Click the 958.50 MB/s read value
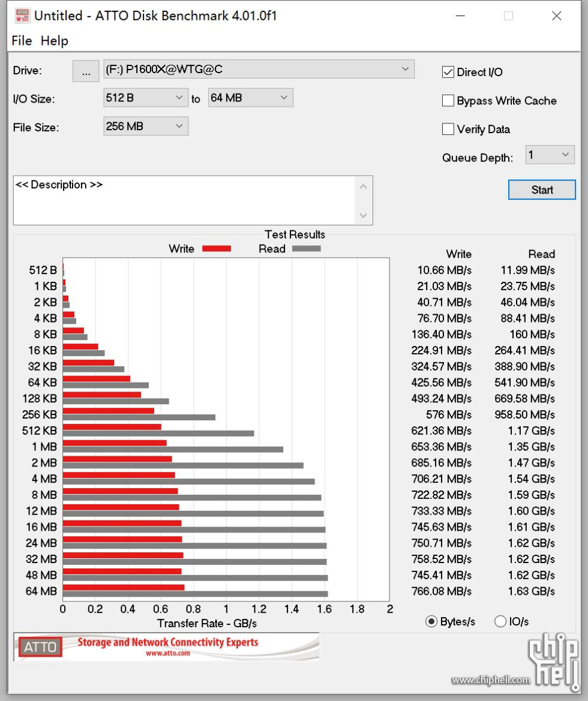 (x=524, y=414)
